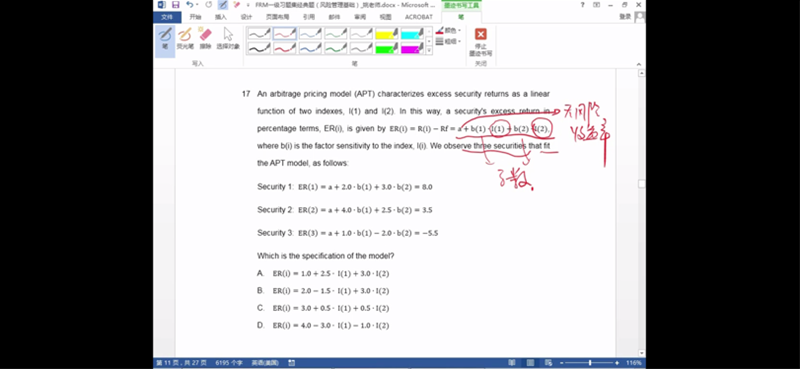This screenshot has width=800, height=369.
Task: Switch to the ACROBAT ribbon tab
Action: pyautogui.click(x=418, y=17)
